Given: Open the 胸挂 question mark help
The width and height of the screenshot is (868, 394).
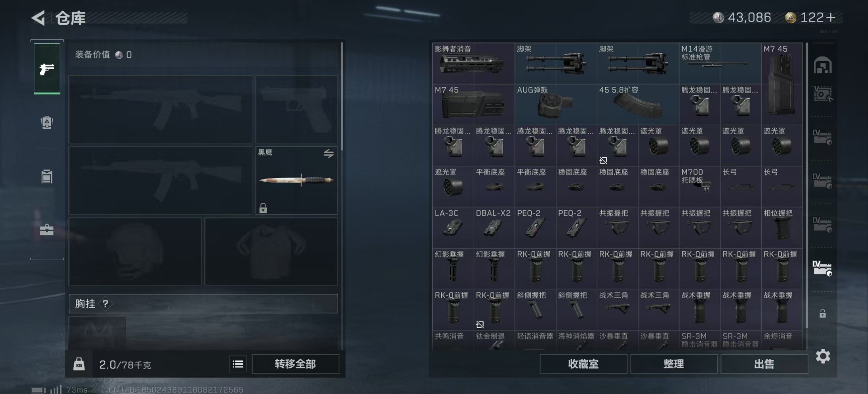Looking at the screenshot, I should point(105,304).
